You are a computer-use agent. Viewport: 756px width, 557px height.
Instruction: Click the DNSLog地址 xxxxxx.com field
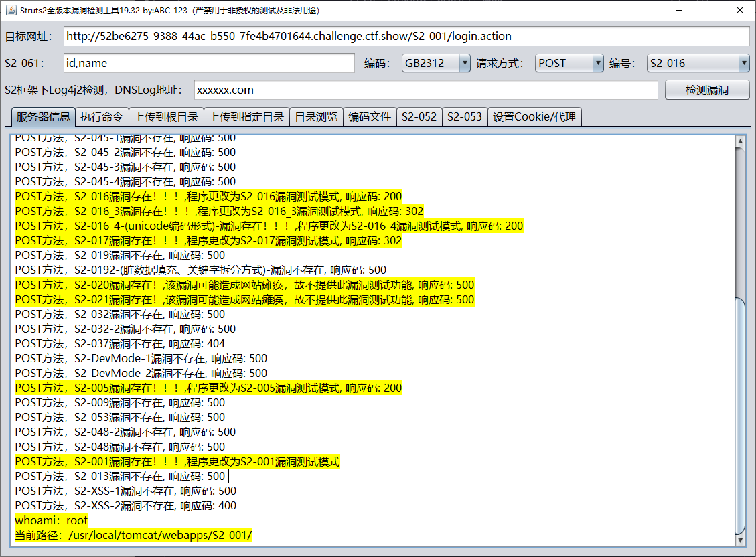[426, 90]
